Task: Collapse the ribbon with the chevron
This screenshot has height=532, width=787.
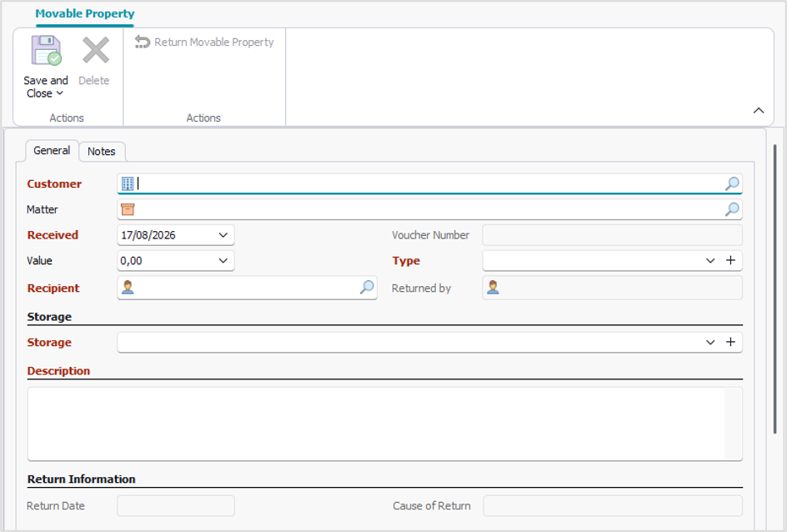Action: coord(759,110)
